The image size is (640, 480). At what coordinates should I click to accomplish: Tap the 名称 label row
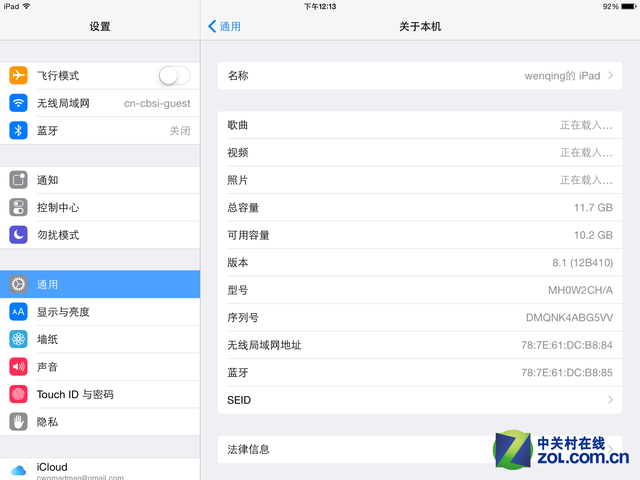(420, 76)
